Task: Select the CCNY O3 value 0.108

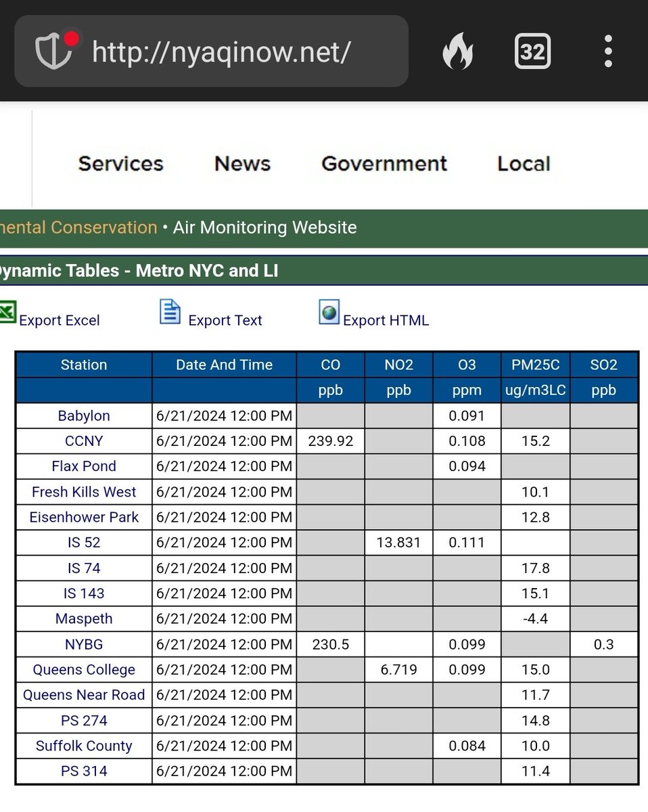Action: [467, 441]
